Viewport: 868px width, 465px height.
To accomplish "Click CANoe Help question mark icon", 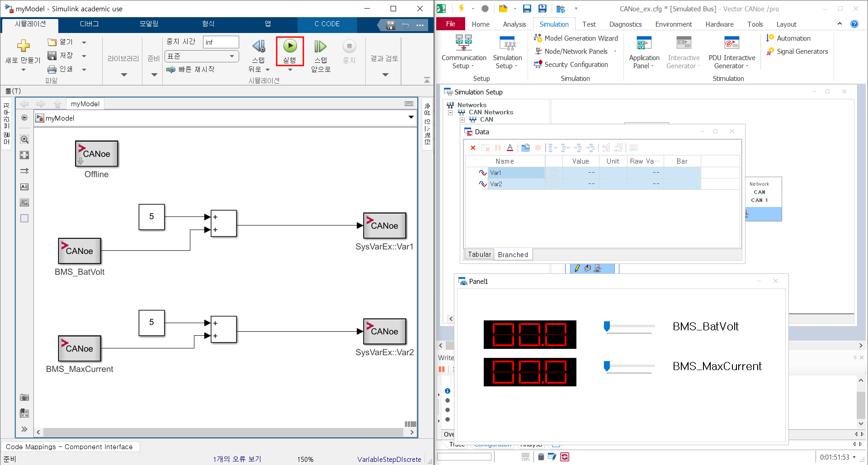I will (x=854, y=24).
